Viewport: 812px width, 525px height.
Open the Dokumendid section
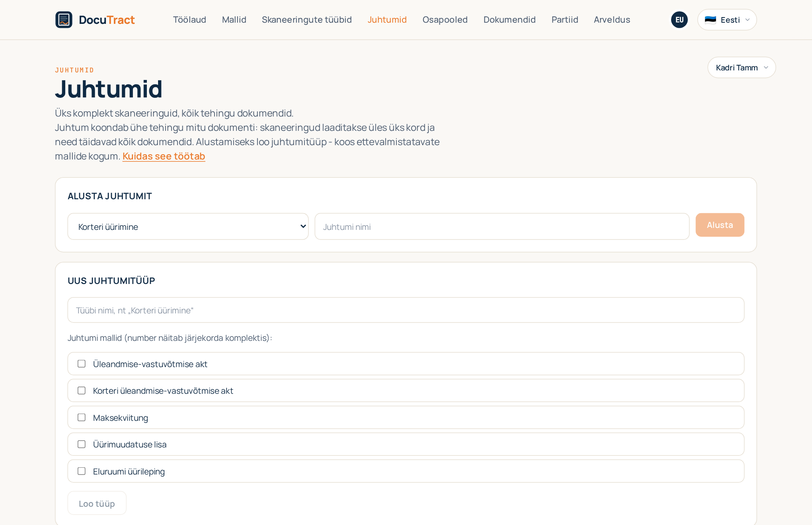tap(509, 20)
